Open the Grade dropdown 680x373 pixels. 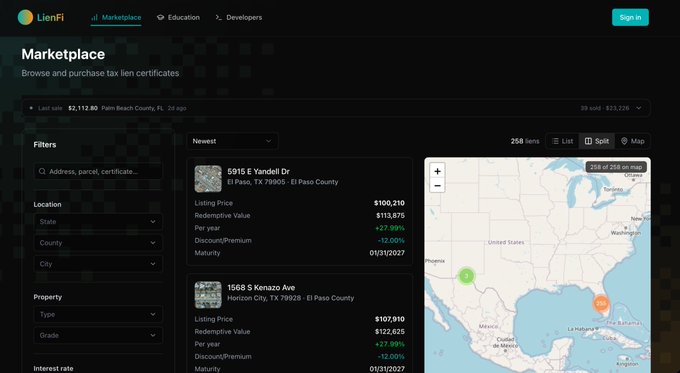point(98,335)
